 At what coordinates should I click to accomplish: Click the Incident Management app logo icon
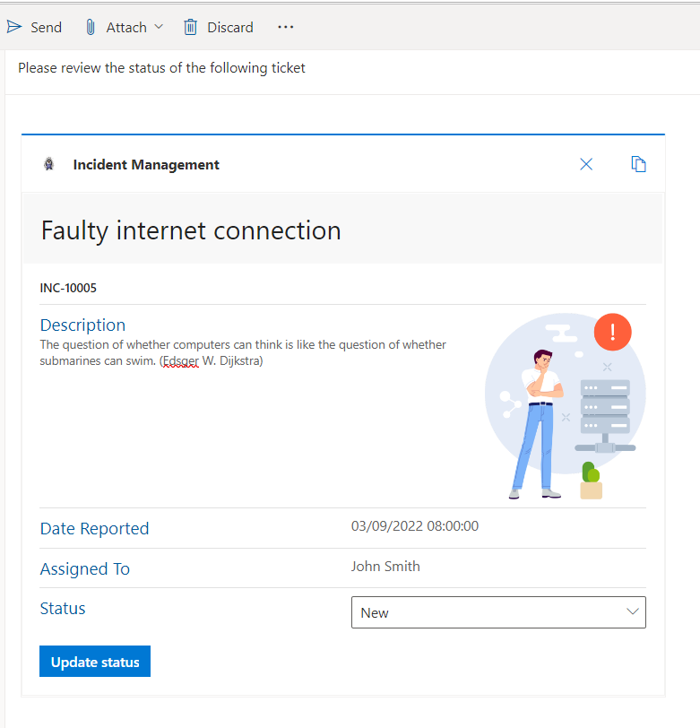pos(48,164)
